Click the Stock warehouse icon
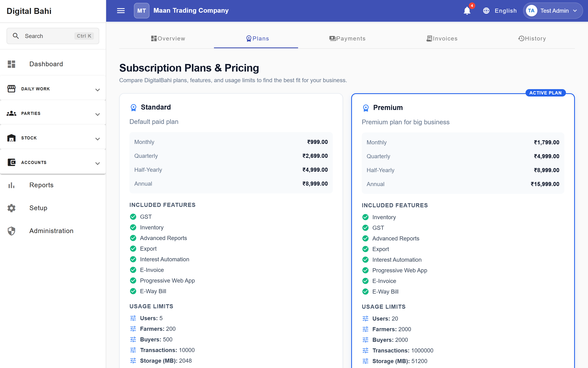 [x=11, y=138]
